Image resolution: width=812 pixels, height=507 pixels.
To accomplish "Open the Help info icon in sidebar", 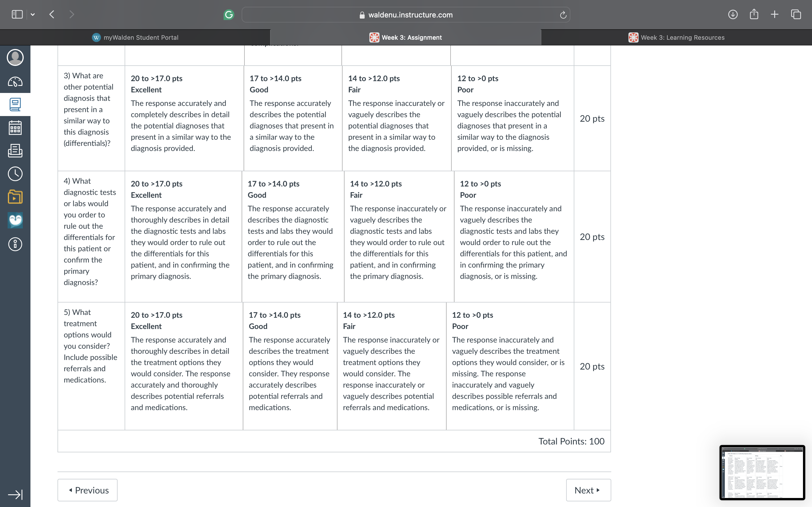I will (15, 244).
